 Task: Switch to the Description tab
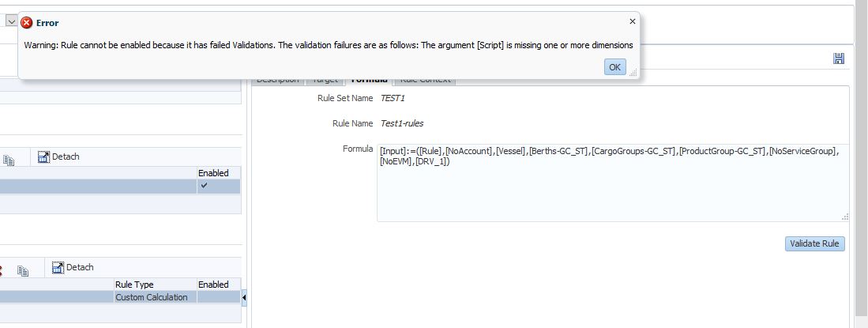278,80
